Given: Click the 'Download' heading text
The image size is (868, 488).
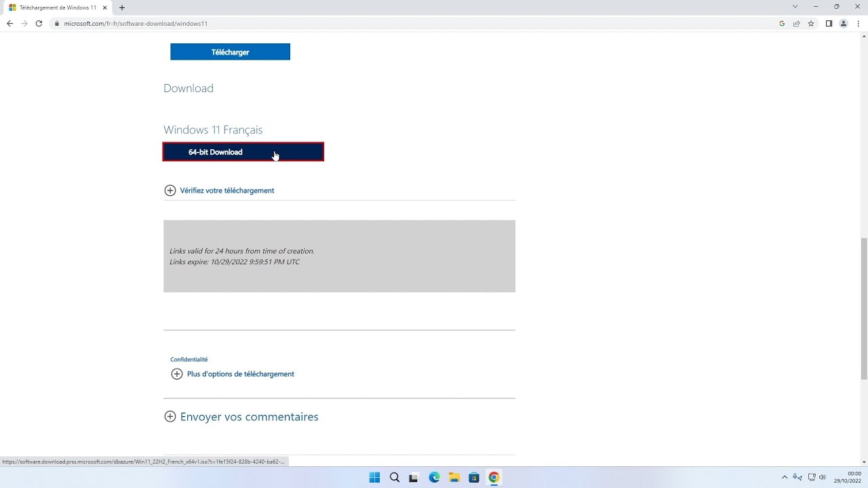Looking at the screenshot, I should [189, 88].
